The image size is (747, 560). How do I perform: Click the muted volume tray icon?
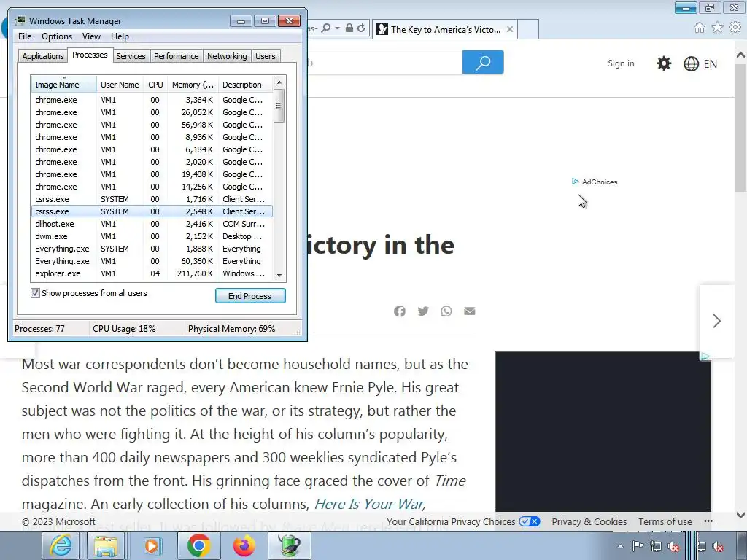[x=673, y=546]
